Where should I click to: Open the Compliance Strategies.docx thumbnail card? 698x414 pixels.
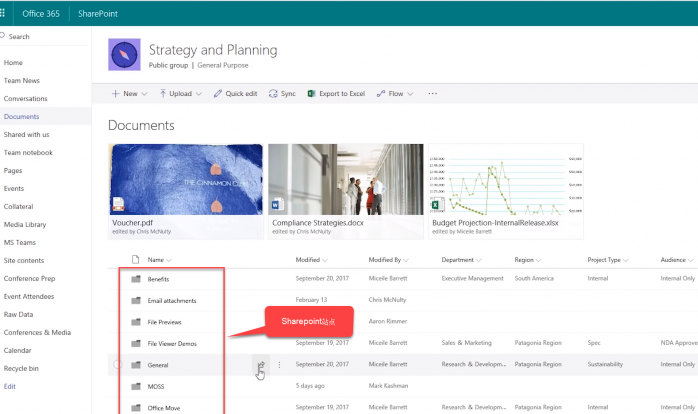(x=346, y=191)
